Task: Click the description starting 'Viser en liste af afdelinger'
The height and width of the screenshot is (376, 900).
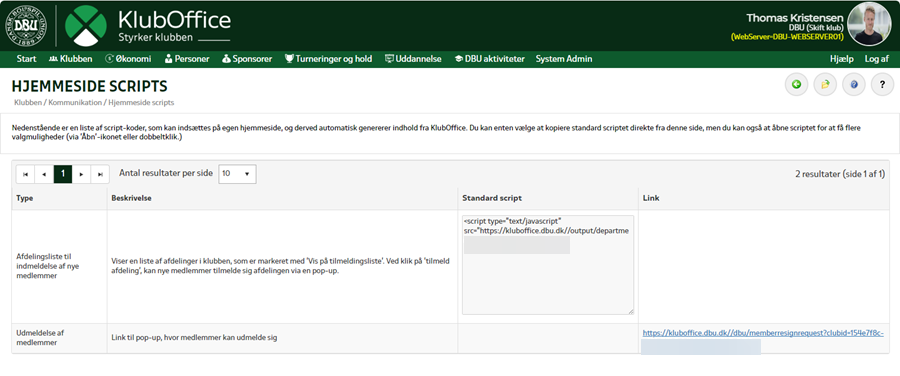Action: [281, 266]
